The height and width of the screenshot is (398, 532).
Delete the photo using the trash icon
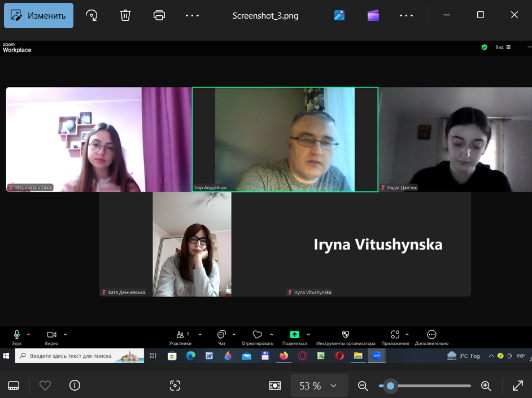tap(125, 16)
